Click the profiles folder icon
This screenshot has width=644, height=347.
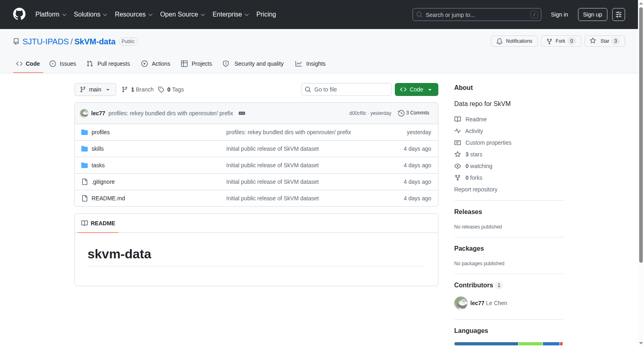(x=85, y=132)
